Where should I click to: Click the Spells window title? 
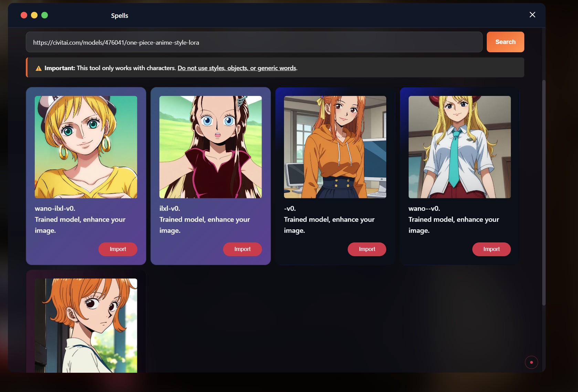pos(119,16)
